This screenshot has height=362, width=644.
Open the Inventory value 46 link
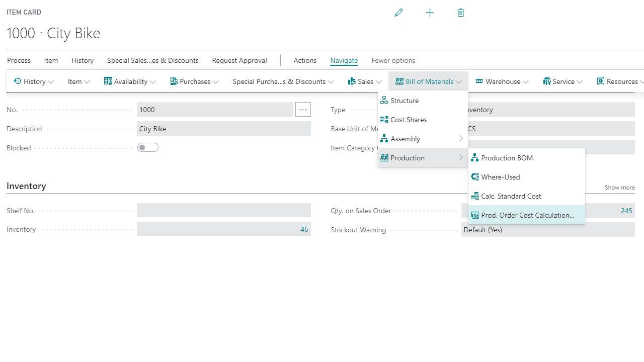[x=304, y=229]
